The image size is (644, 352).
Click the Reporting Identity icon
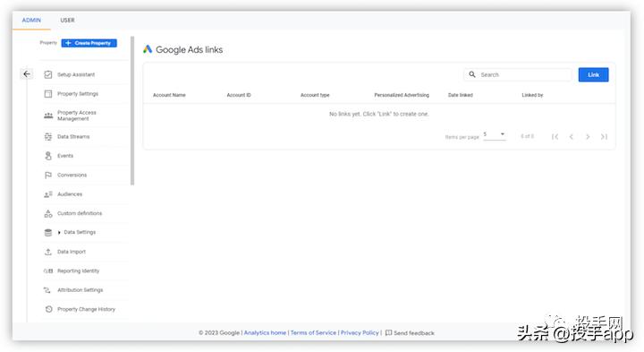tap(48, 271)
